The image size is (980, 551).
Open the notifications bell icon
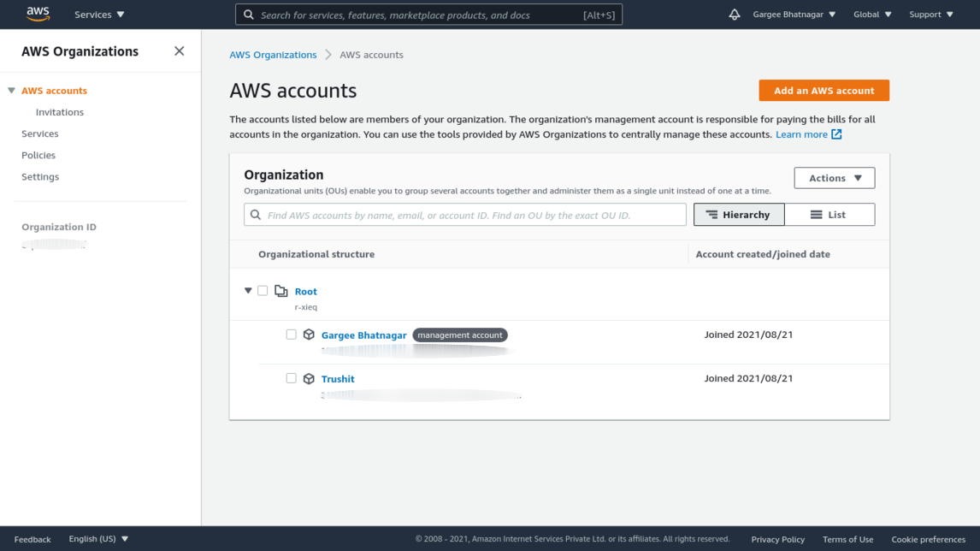point(734,15)
